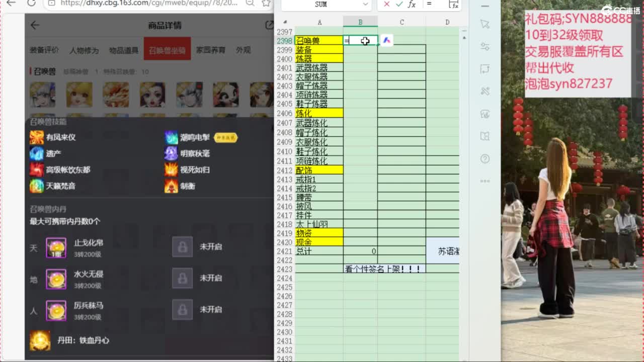Screen dimensions: 644x362
Task: Click the 止戈化帛 inner pill icon
Action: [x=56, y=247]
